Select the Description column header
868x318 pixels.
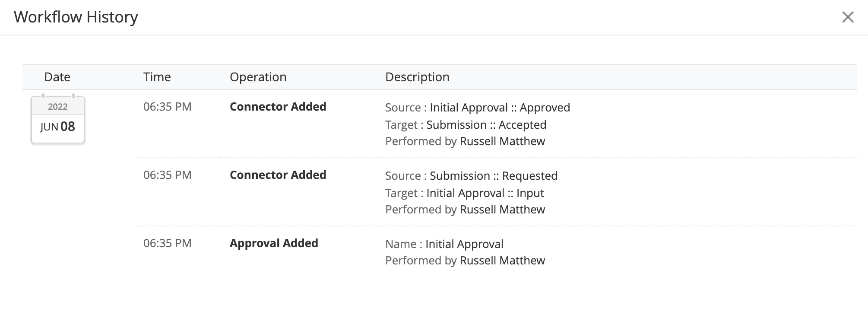click(x=417, y=77)
